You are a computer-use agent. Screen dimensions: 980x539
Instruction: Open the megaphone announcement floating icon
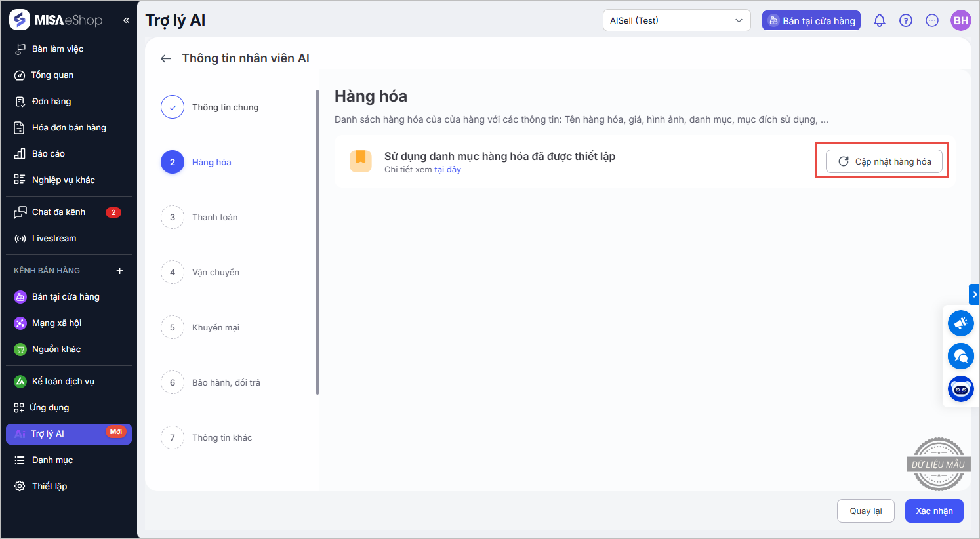pos(960,323)
